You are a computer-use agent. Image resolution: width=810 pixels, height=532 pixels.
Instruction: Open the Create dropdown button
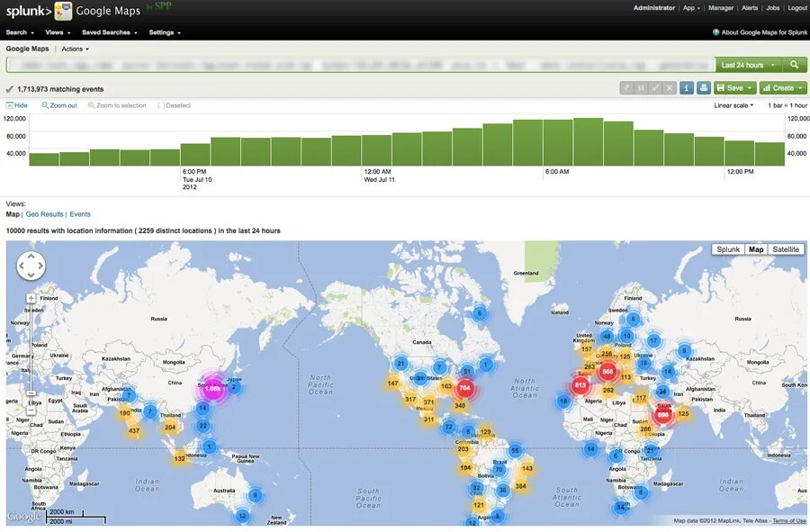(783, 88)
